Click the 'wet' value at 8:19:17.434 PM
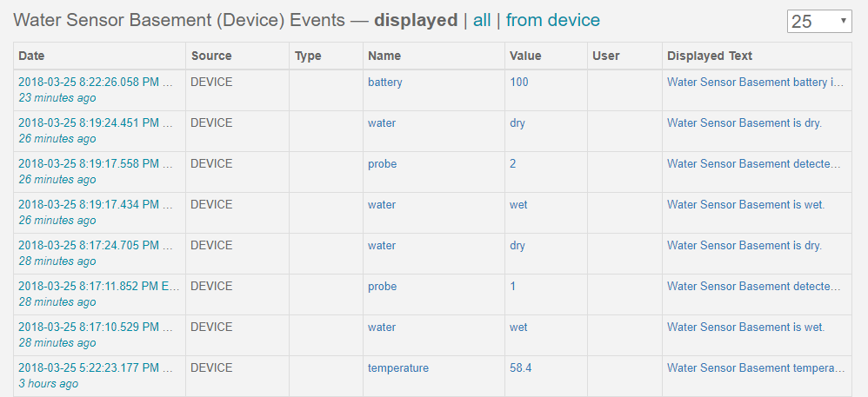 click(518, 205)
